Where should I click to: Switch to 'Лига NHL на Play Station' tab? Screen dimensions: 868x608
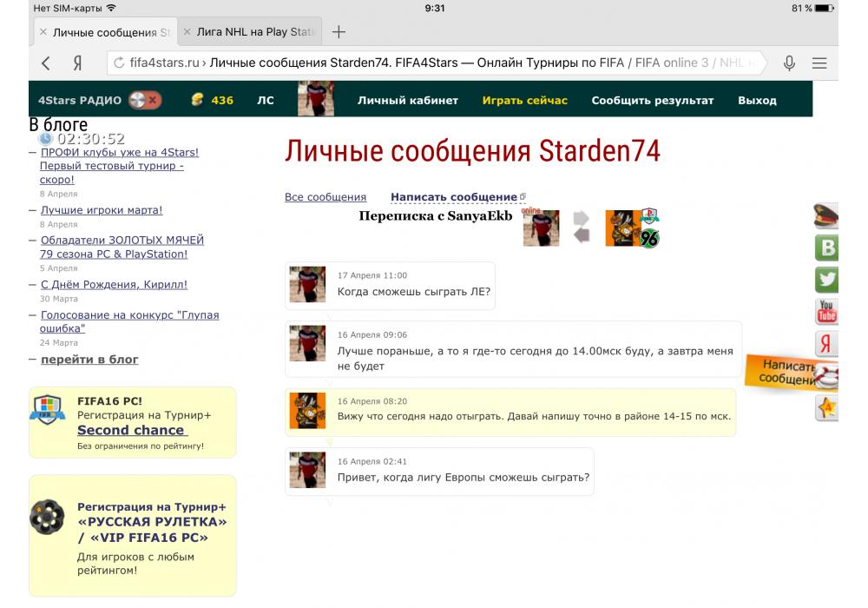(x=254, y=32)
